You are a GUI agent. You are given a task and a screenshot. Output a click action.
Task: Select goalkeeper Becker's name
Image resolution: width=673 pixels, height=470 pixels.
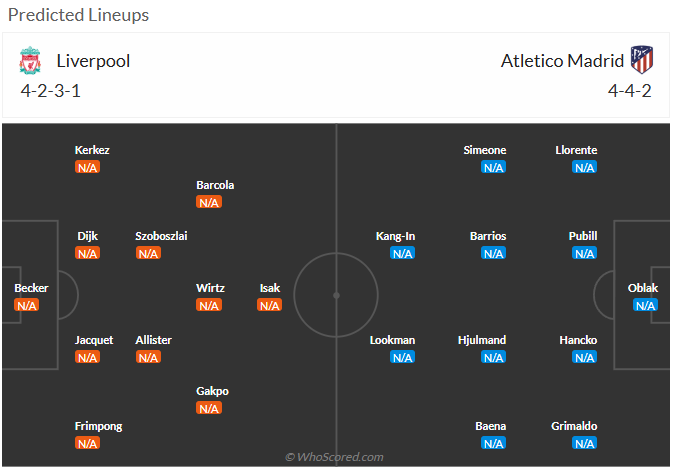[x=31, y=288]
